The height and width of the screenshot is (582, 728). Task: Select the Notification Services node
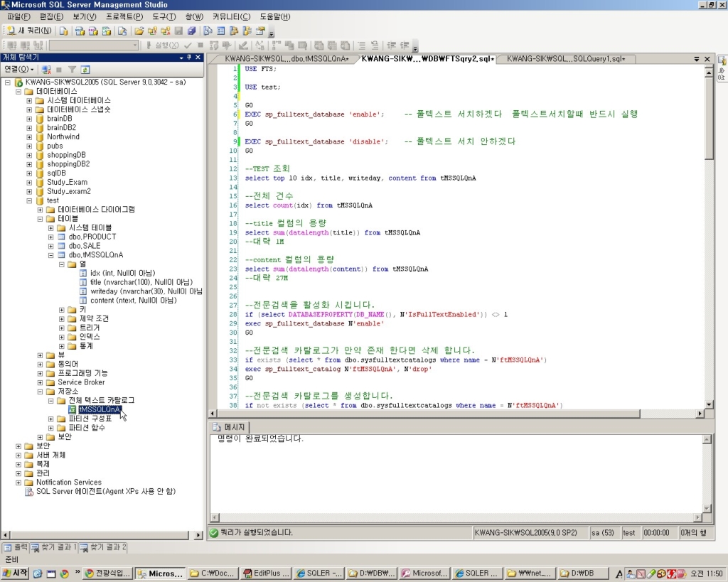pyautogui.click(x=69, y=483)
